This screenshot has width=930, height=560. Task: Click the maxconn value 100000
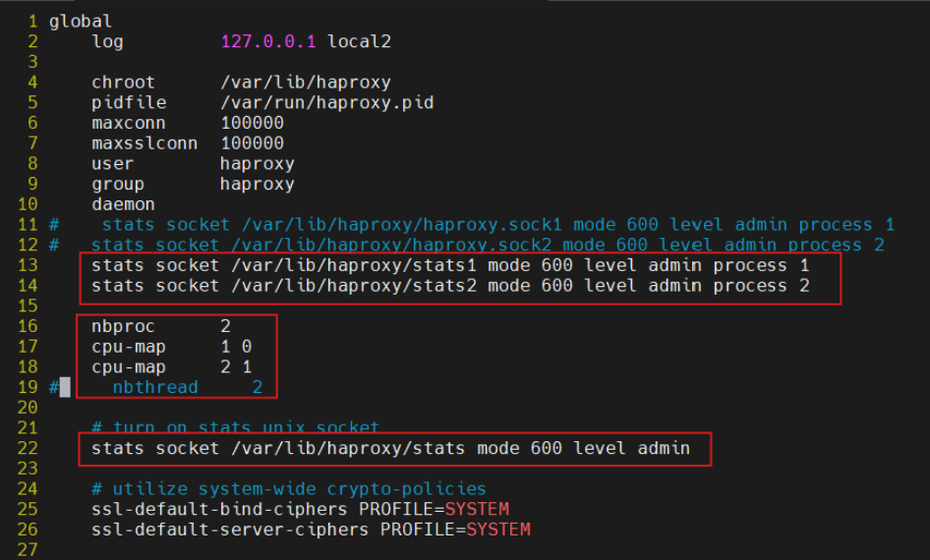(252, 123)
